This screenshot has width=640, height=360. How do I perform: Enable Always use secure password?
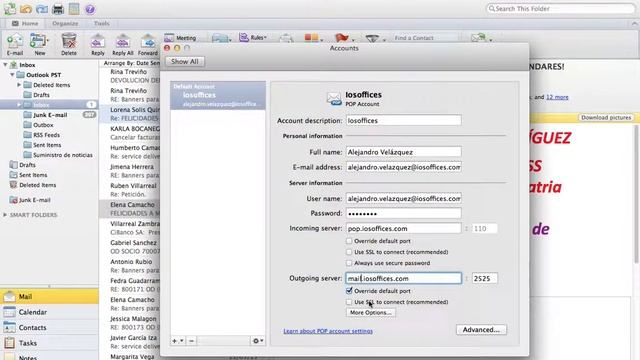point(349,263)
